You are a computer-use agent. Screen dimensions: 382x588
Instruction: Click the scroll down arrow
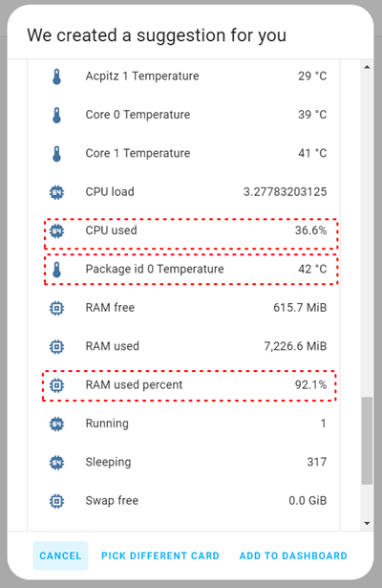[x=367, y=523]
